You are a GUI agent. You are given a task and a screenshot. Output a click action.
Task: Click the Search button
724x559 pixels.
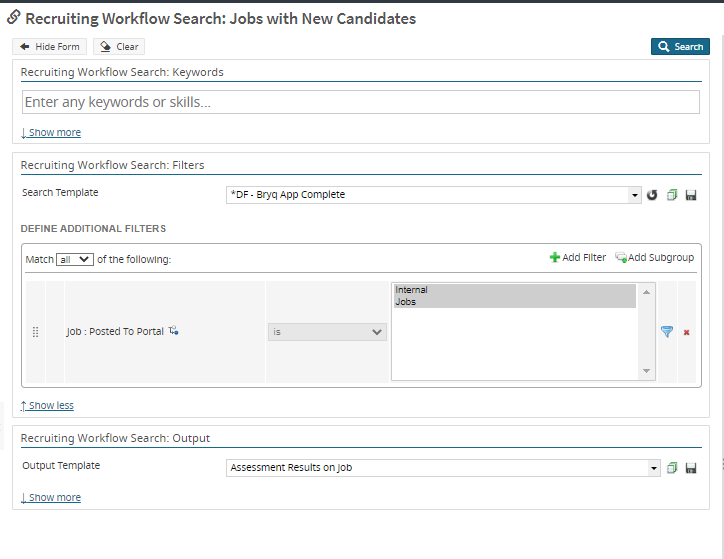click(x=680, y=47)
